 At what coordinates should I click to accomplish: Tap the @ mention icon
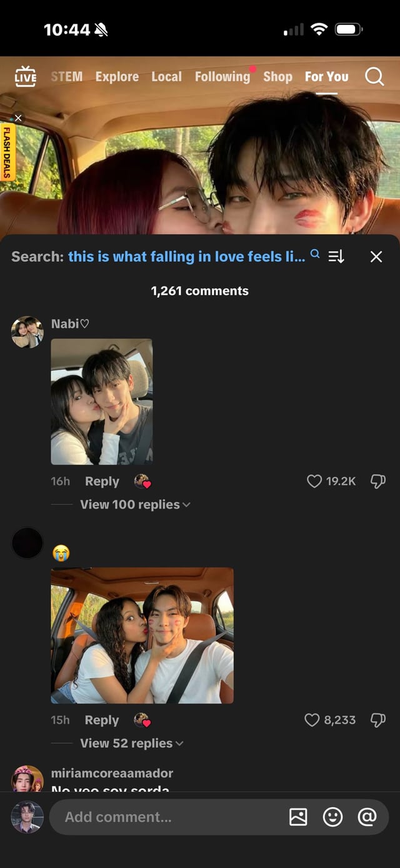(x=367, y=817)
